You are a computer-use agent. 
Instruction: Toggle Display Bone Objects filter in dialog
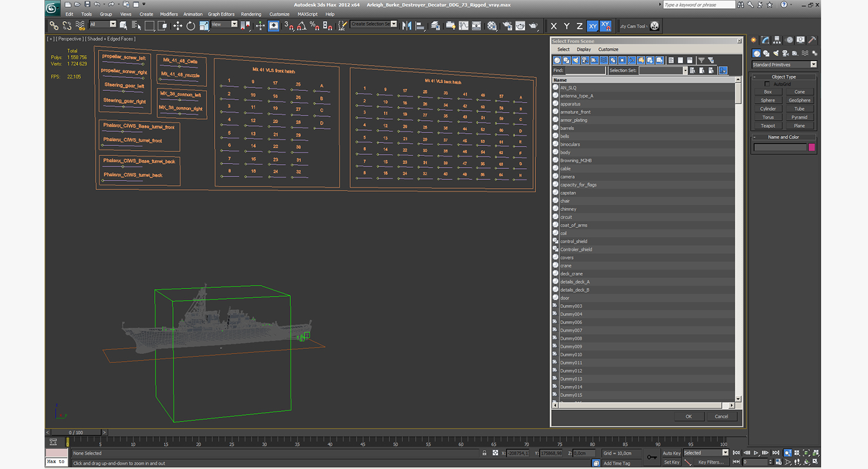tap(632, 60)
